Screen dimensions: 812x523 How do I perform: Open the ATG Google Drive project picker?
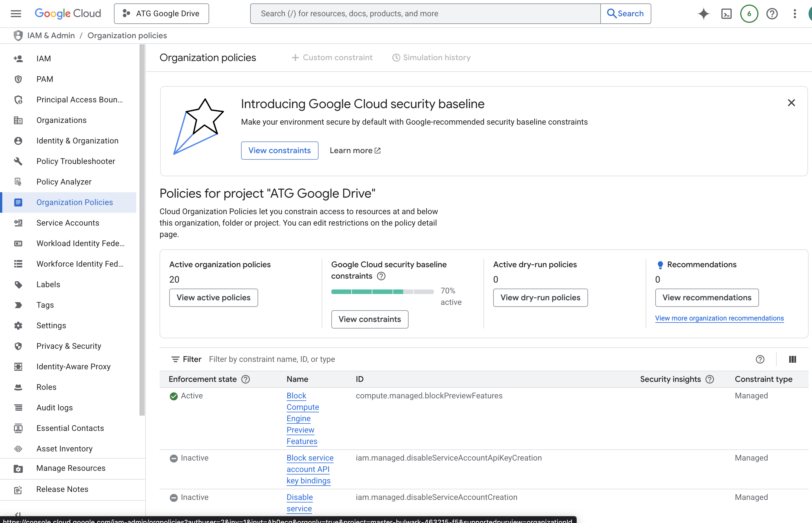161,14
